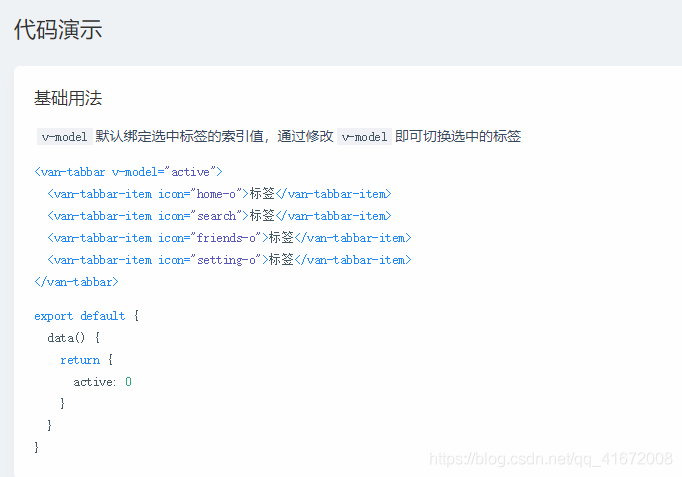Click the icon="home-o" attribute in code
This screenshot has width=682, height=477.
pyautogui.click(x=200, y=194)
